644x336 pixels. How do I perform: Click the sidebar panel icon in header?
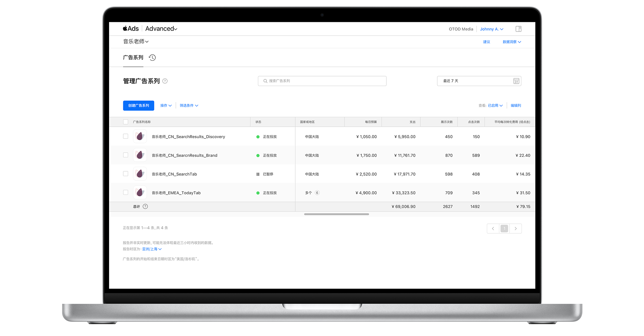518,29
